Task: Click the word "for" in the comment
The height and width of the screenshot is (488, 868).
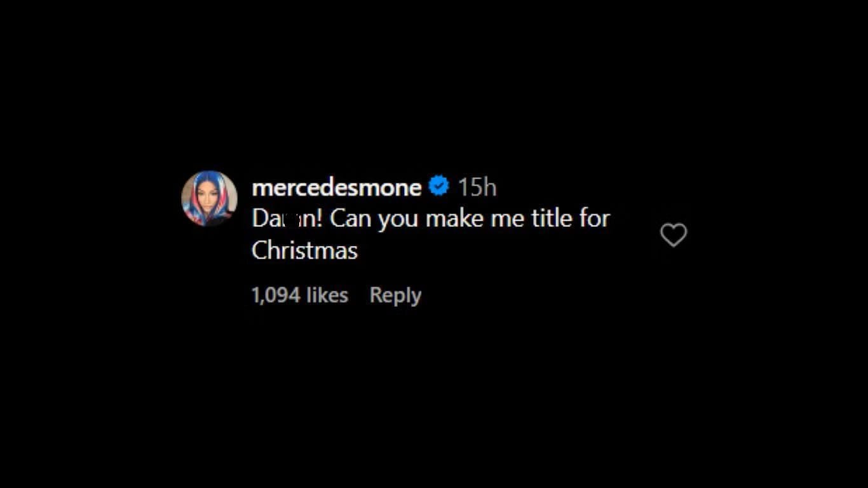Action: click(x=594, y=219)
